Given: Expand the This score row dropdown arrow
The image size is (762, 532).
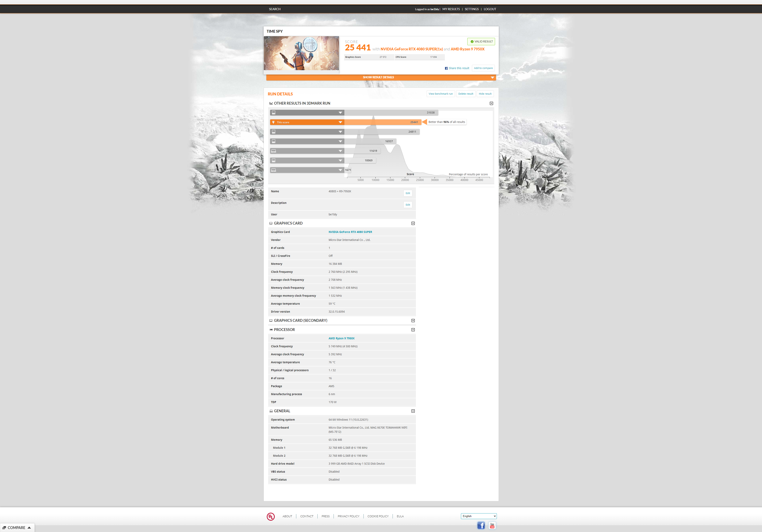Looking at the screenshot, I should (x=340, y=122).
